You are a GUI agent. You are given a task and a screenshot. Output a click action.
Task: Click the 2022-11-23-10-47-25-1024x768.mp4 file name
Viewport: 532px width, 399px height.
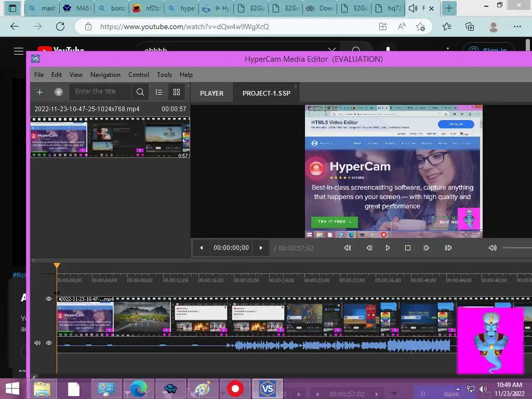pyautogui.click(x=87, y=109)
